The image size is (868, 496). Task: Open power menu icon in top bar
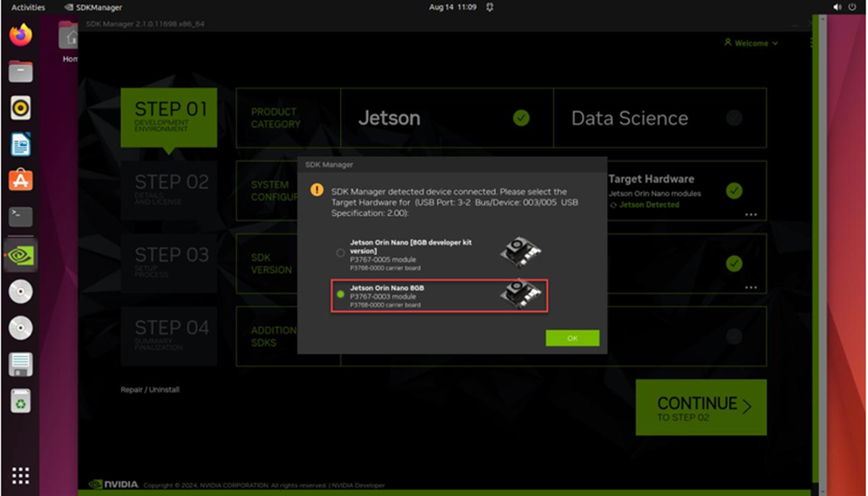852,7
